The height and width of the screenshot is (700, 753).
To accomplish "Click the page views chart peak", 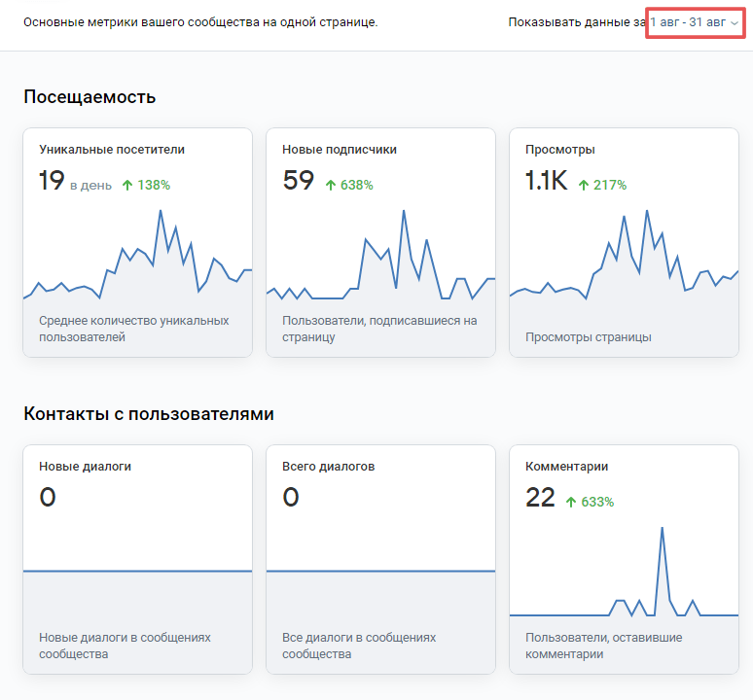I will (647, 211).
